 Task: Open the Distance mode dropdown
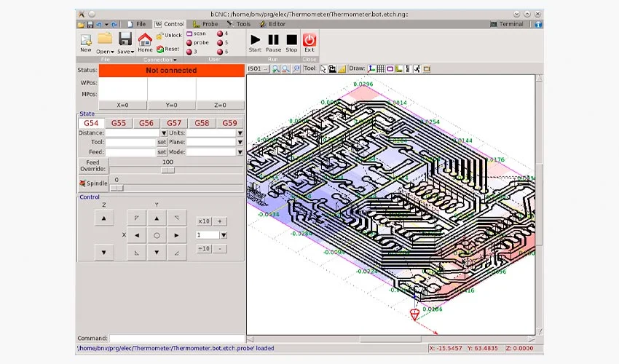164,133
